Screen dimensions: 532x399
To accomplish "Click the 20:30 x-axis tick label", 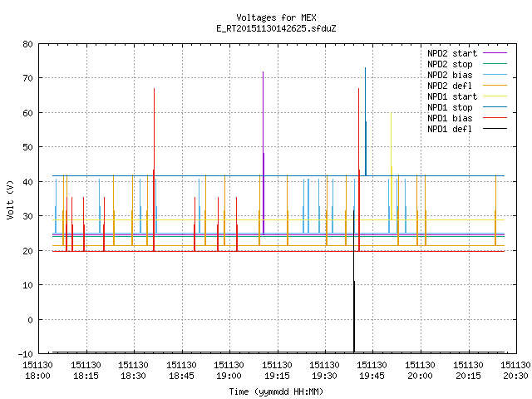I will coord(516,376).
